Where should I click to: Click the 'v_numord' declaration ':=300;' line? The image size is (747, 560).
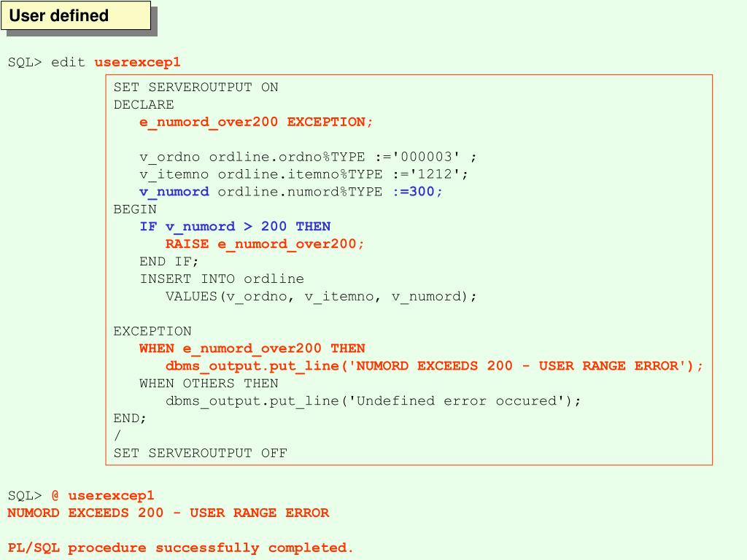coord(290,192)
